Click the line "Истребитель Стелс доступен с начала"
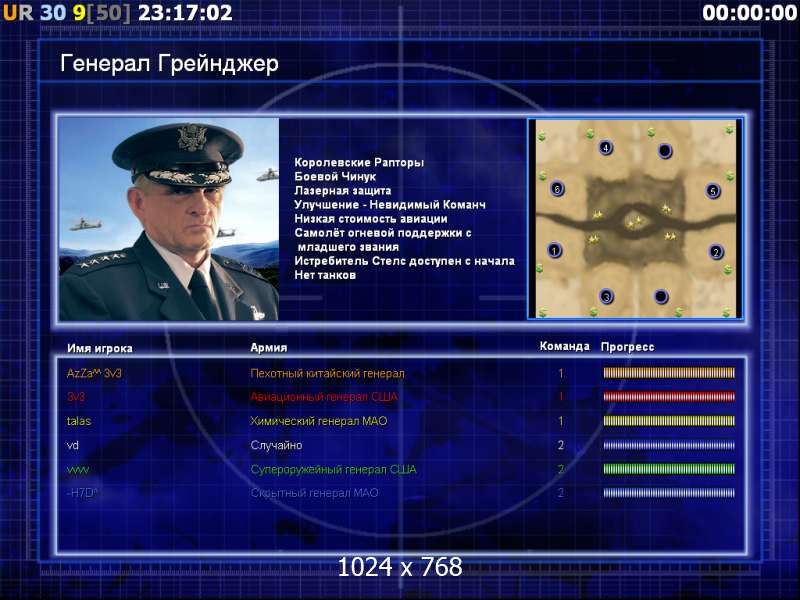The height and width of the screenshot is (600, 800). coord(404,261)
